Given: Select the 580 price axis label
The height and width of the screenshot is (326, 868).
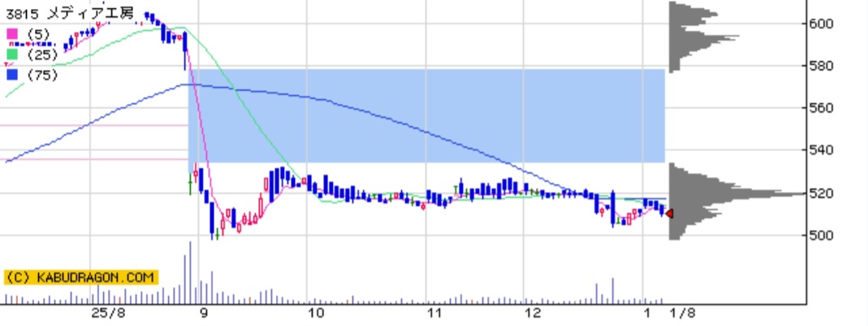Looking at the screenshot, I should (826, 66).
